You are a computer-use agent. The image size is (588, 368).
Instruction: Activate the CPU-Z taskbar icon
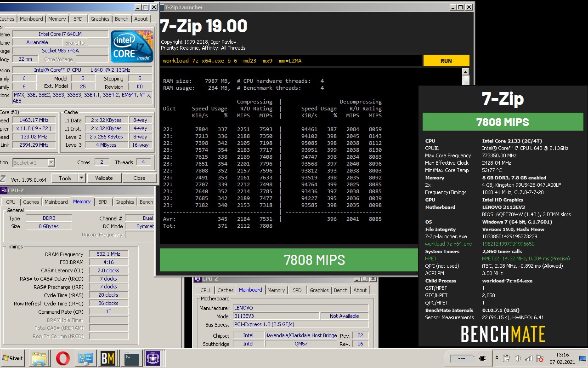153,358
